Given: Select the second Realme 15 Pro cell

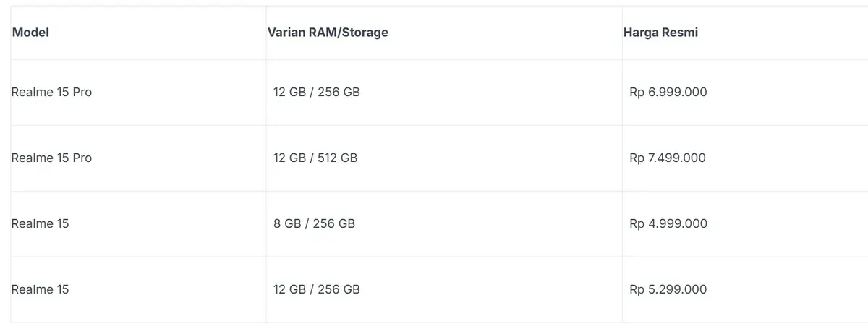Looking at the screenshot, I should coord(51,158).
